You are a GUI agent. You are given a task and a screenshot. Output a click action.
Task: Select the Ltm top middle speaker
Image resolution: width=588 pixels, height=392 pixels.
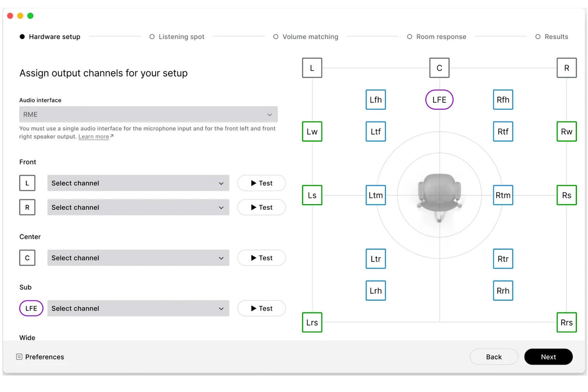pyautogui.click(x=376, y=196)
